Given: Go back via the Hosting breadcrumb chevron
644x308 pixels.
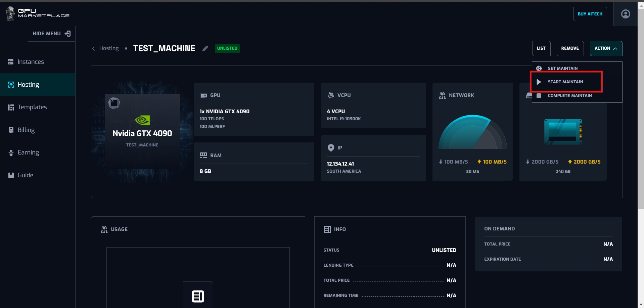Looking at the screenshot, I should (x=94, y=48).
